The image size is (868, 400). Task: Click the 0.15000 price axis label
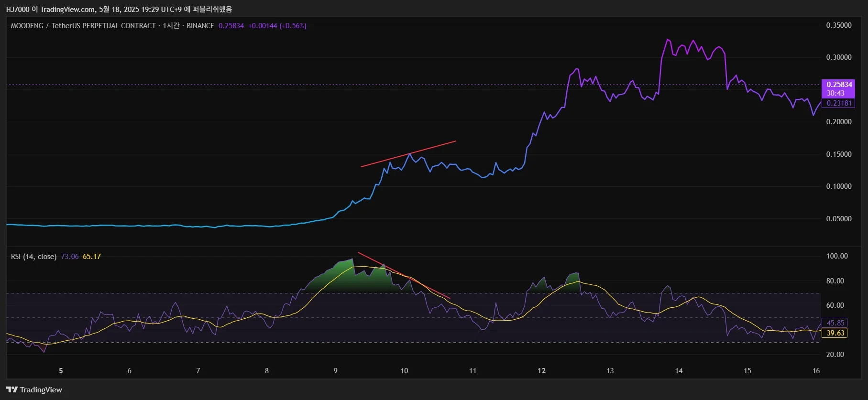(839, 154)
